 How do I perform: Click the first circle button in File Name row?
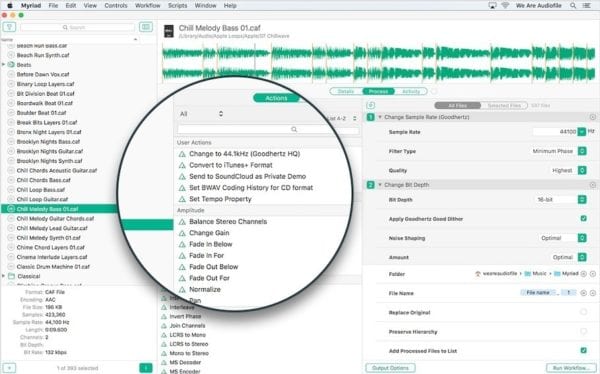[x=584, y=293]
